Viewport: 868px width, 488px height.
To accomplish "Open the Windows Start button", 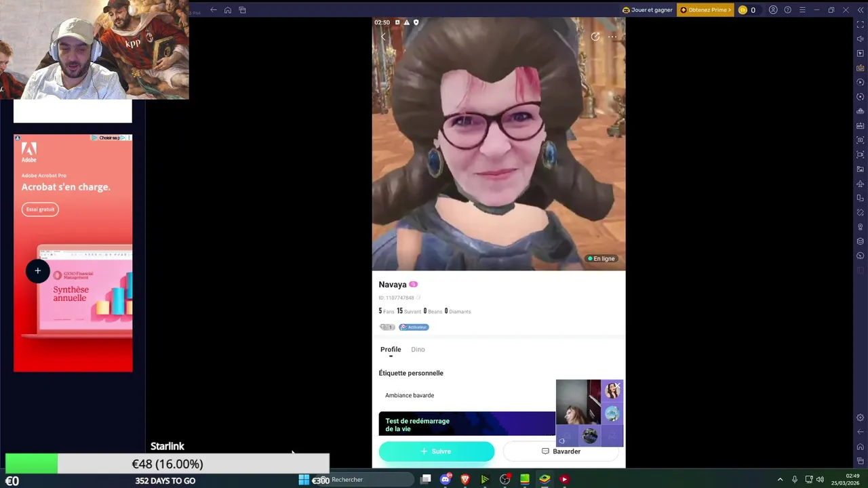I will click(x=304, y=480).
